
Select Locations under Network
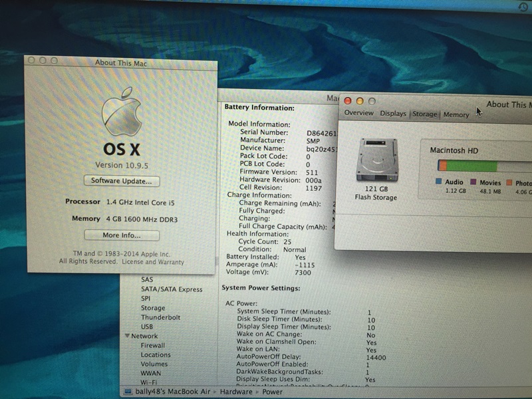point(156,354)
